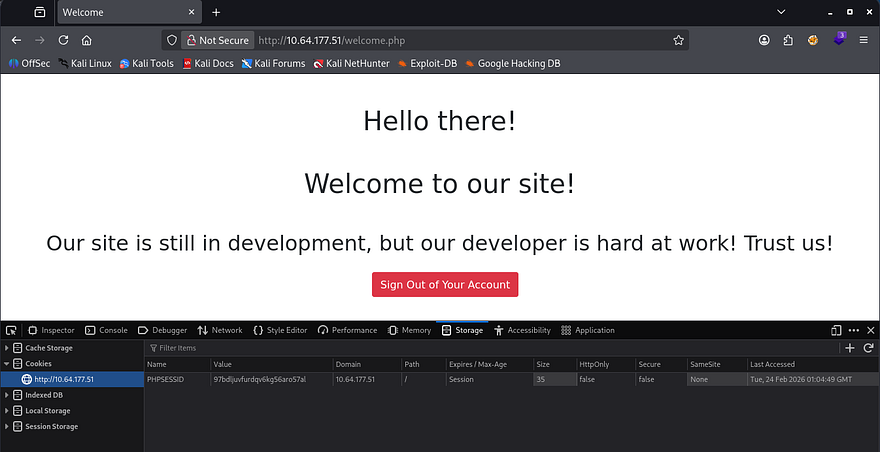This screenshot has width=880, height=452.
Task: Open the account profile icon in toolbar
Action: [x=764, y=41]
